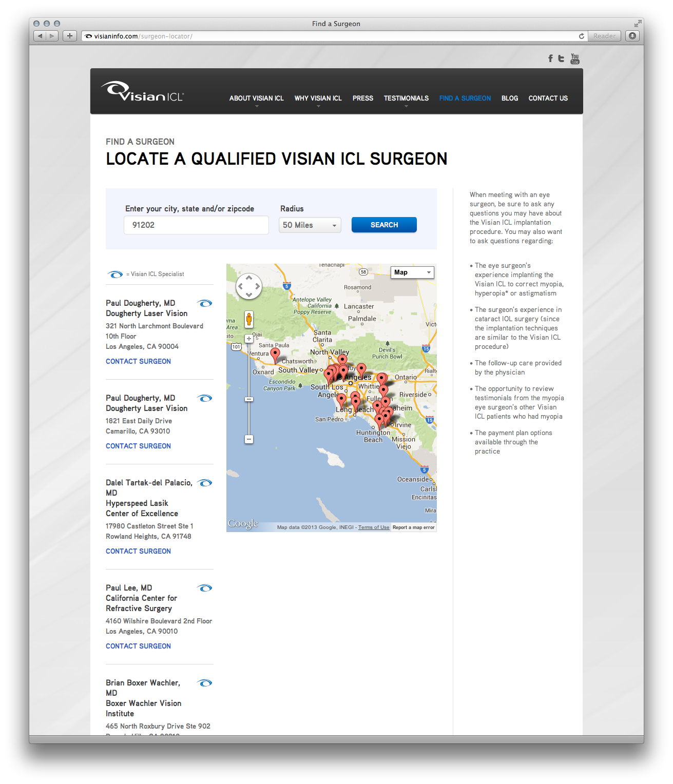Image resolution: width=673 pixels, height=784 pixels.
Task: Click the map pan control circle
Action: click(x=249, y=286)
